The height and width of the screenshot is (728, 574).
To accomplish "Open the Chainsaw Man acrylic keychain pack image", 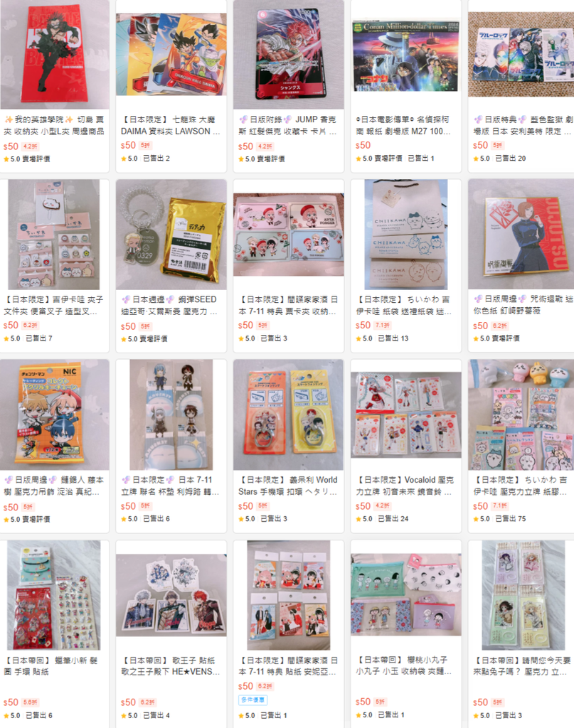I will coord(55,414).
